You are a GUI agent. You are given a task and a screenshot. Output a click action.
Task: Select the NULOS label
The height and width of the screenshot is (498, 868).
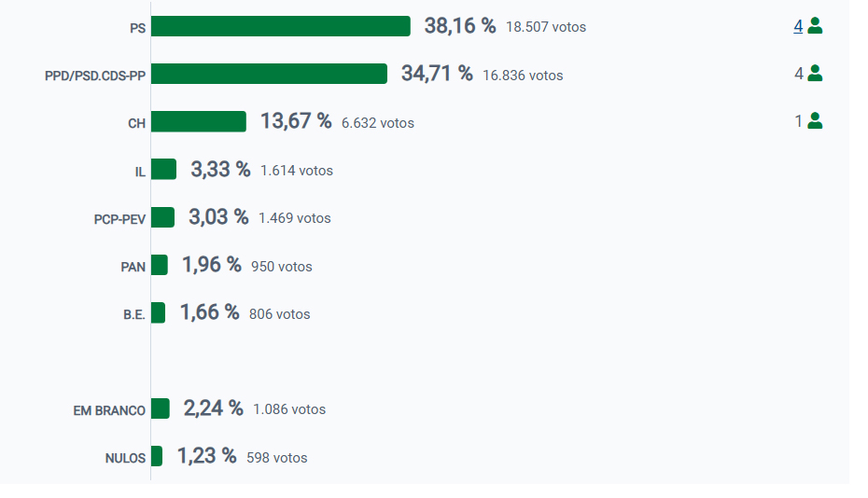pyautogui.click(x=126, y=458)
